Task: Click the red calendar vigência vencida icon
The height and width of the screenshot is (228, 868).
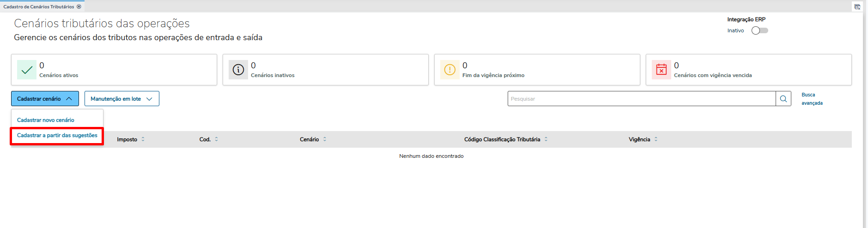Action: click(x=662, y=70)
